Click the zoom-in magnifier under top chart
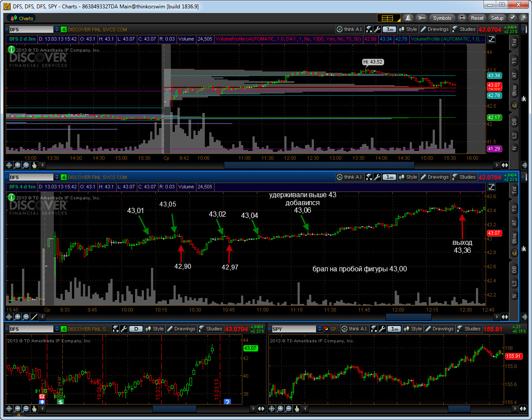Viewport: 532px width, 420px height. point(18,165)
